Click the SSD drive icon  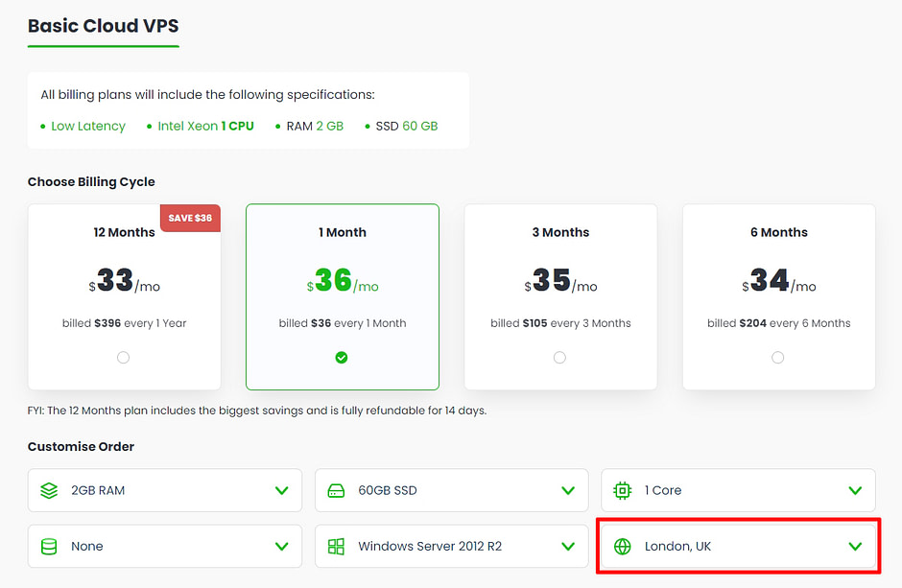click(x=336, y=490)
